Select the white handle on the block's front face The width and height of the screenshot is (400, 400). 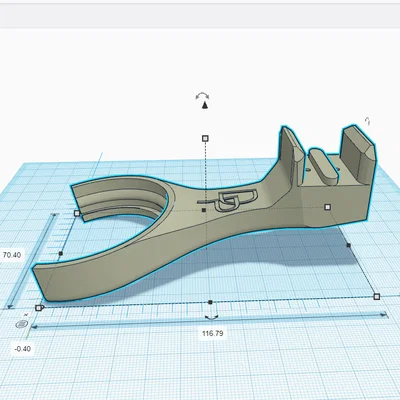click(327, 207)
